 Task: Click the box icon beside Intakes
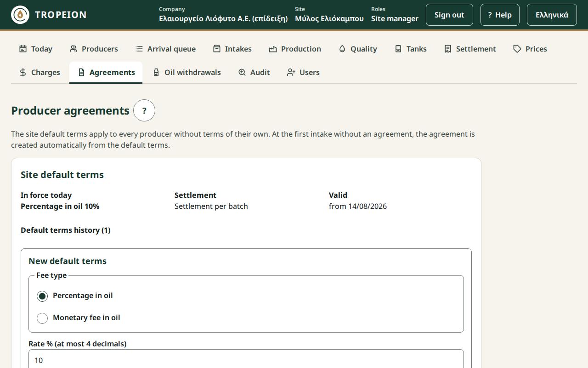[x=217, y=49]
